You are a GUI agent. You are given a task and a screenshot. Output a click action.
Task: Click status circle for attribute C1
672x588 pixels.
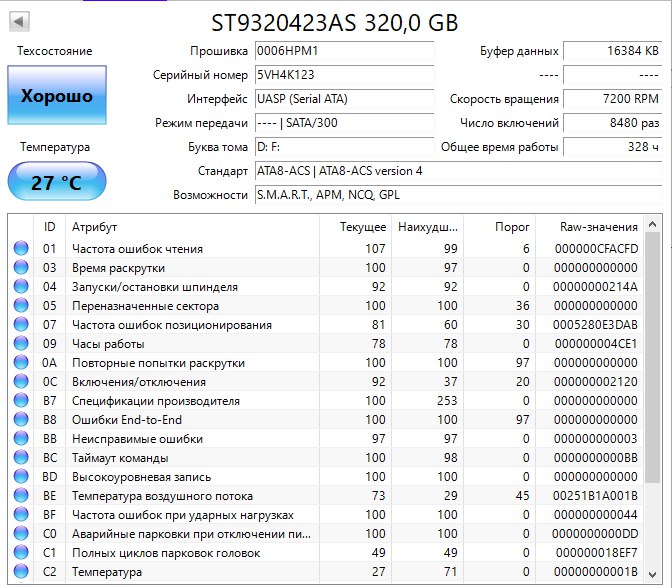tap(21, 552)
